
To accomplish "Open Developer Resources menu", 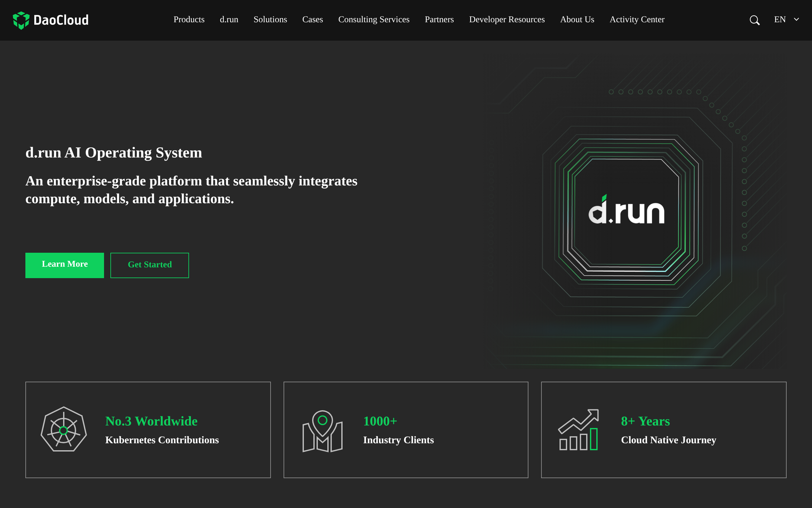I will 507,19.
